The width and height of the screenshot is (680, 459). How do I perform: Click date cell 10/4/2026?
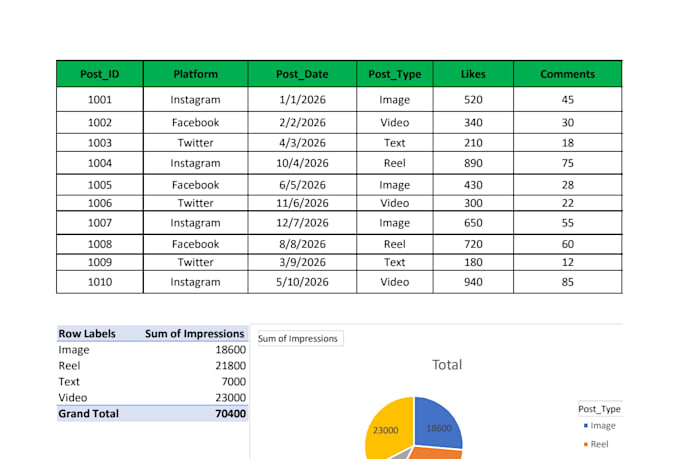point(302,163)
